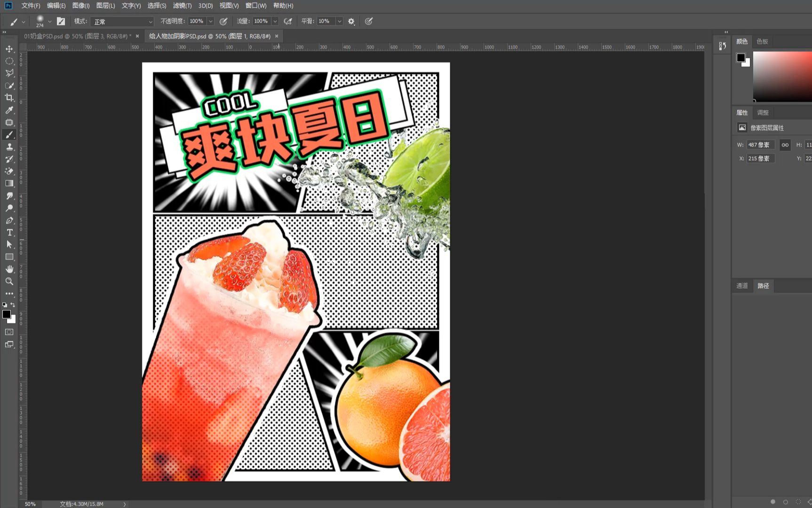The image size is (812, 508).
Task: Click the 50% zoom level field
Action: tap(31, 504)
